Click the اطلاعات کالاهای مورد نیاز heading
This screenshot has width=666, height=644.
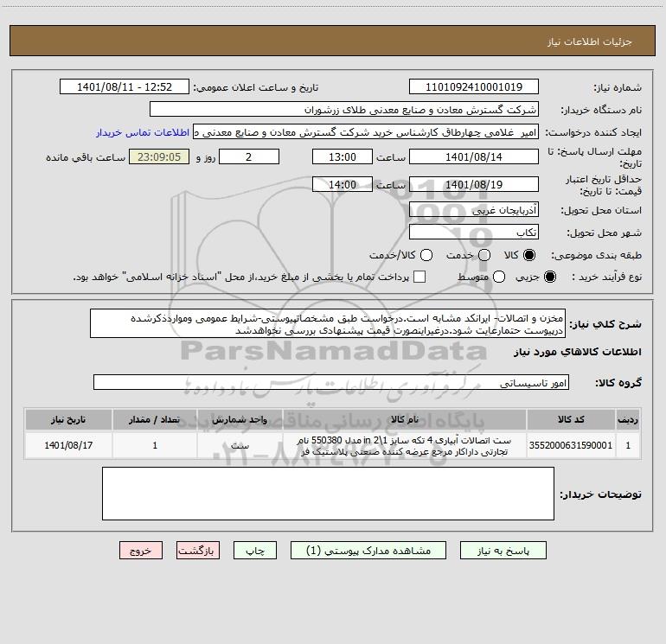click(577, 352)
